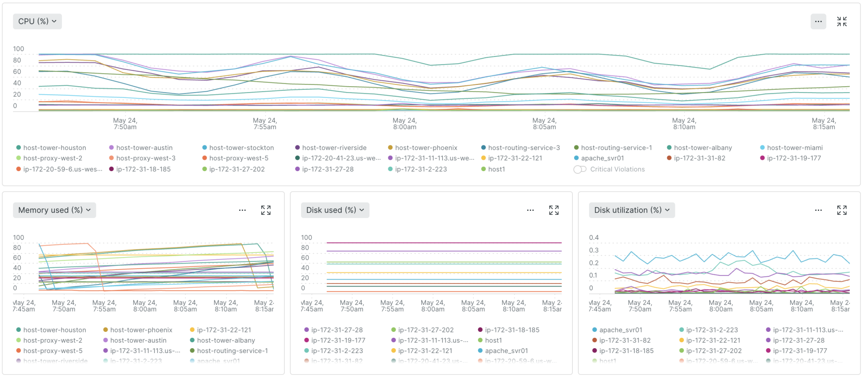Open the Disk used panel options menu
The height and width of the screenshot is (382, 868).
[x=530, y=210]
